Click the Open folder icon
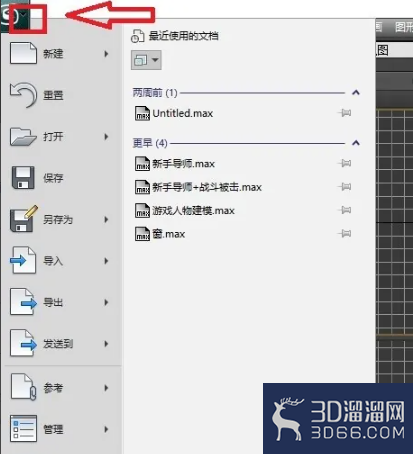Screen dimensions: 413x454 pyautogui.click(x=23, y=136)
